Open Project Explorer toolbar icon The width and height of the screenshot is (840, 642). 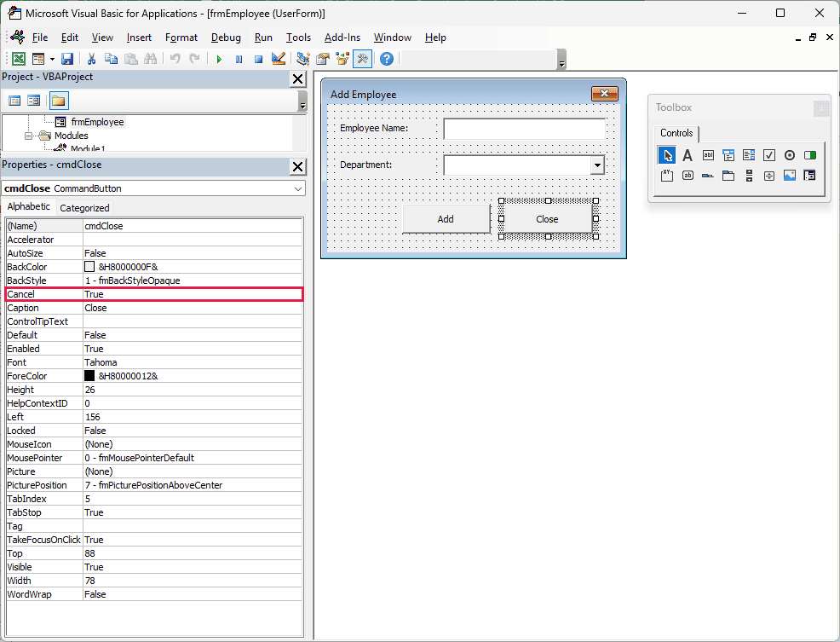[302, 59]
